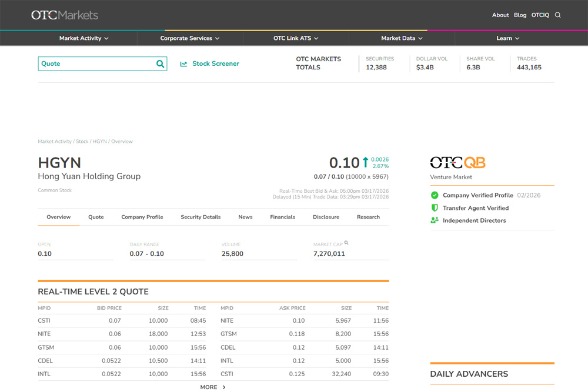588x392 pixels.
Task: Switch to the Company Profile tab
Action: point(142,217)
